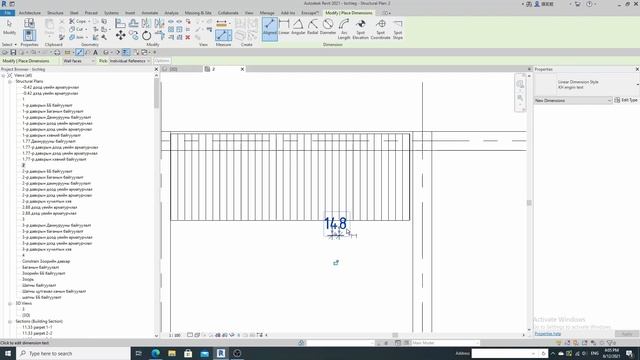Collapse the Views (all) tree node

coord(4,76)
